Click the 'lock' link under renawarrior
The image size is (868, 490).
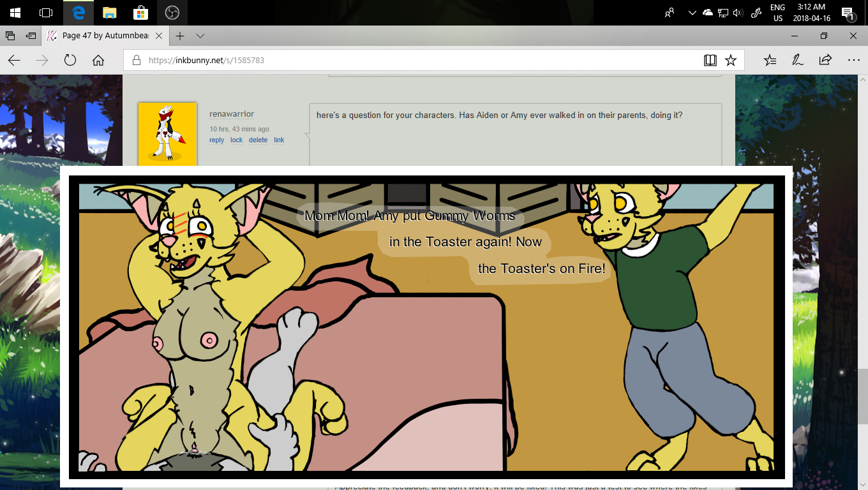point(237,140)
